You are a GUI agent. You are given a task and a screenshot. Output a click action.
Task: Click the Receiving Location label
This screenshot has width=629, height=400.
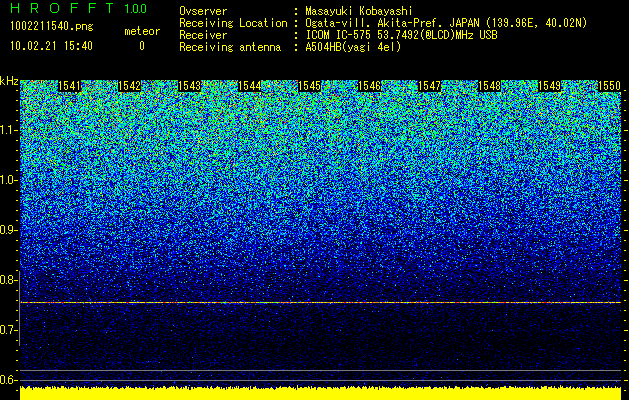(x=233, y=23)
